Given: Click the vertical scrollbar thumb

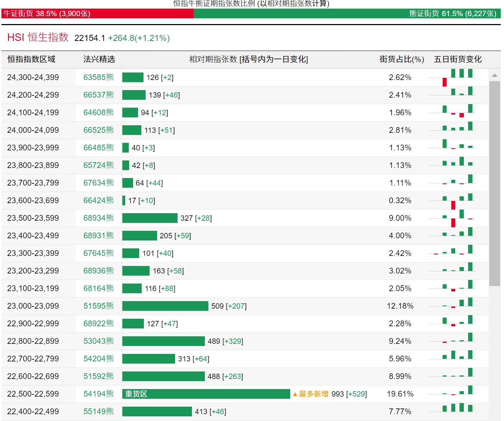Looking at the screenshot, I should pyautogui.click(x=495, y=183).
